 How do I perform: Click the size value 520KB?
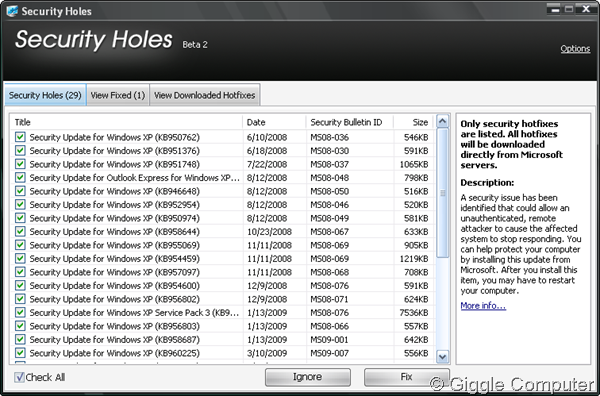coord(416,204)
